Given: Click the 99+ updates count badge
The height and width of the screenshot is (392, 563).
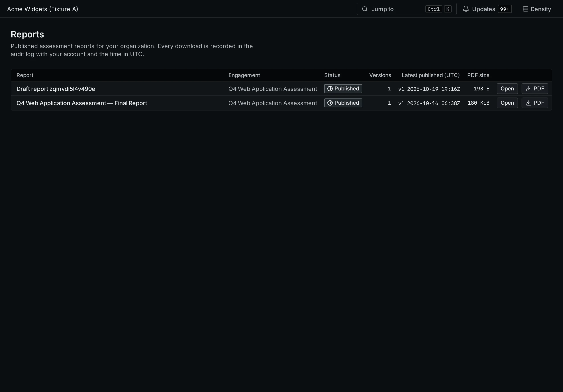Looking at the screenshot, I should coord(505,9).
